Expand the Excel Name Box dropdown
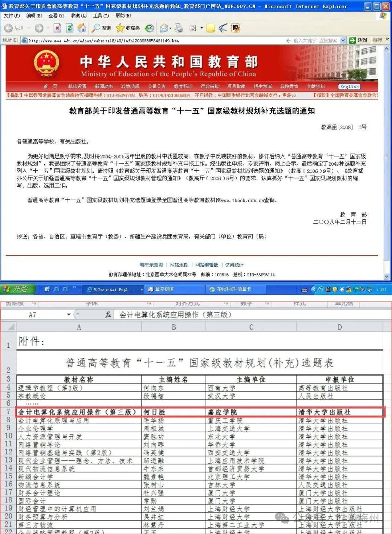The width and height of the screenshot is (392, 534). 69,315
